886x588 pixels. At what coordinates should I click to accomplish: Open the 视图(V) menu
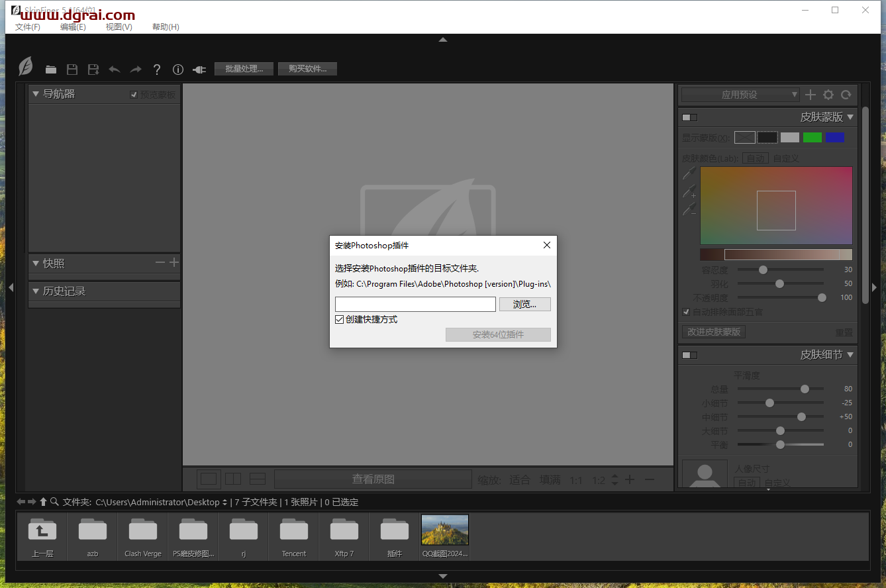click(x=119, y=27)
